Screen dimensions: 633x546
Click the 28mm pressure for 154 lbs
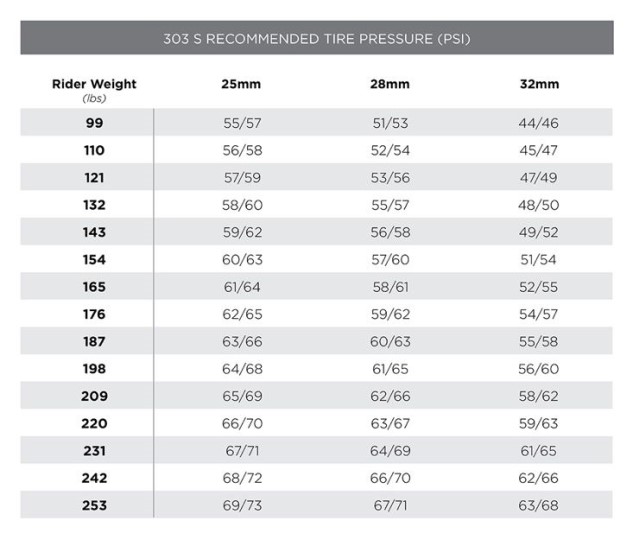click(x=390, y=259)
